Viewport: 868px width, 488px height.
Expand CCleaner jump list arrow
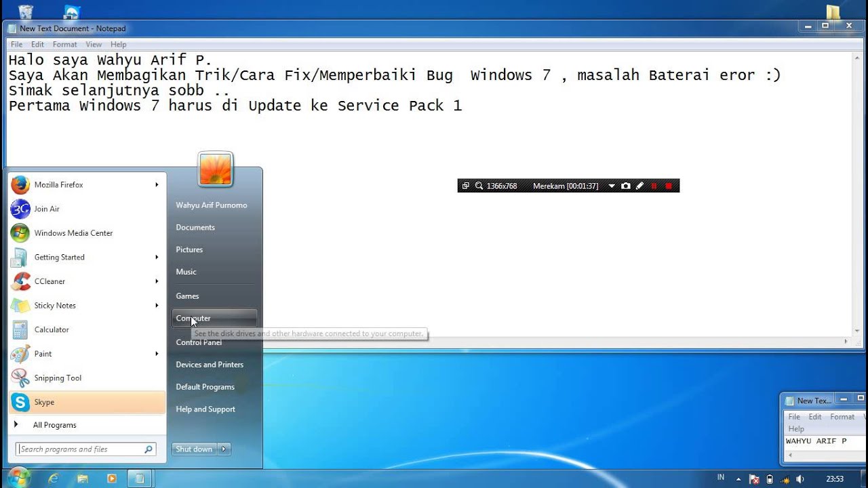(x=157, y=281)
